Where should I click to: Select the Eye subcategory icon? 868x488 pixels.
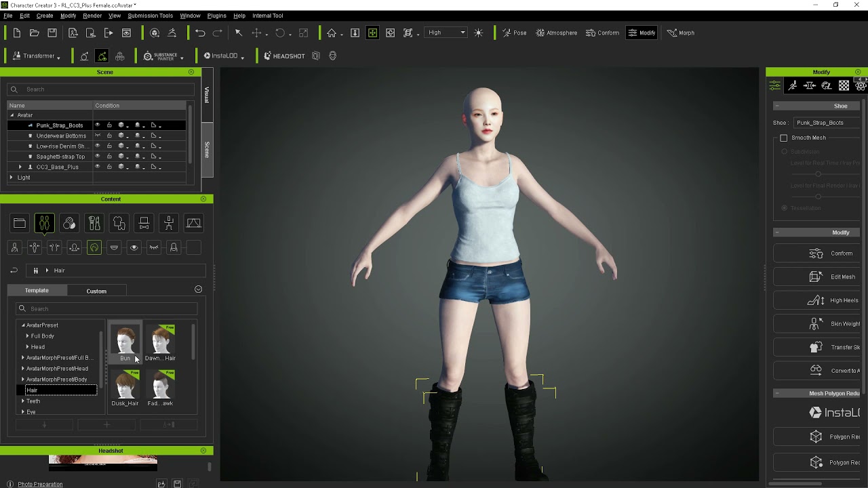pyautogui.click(x=134, y=247)
